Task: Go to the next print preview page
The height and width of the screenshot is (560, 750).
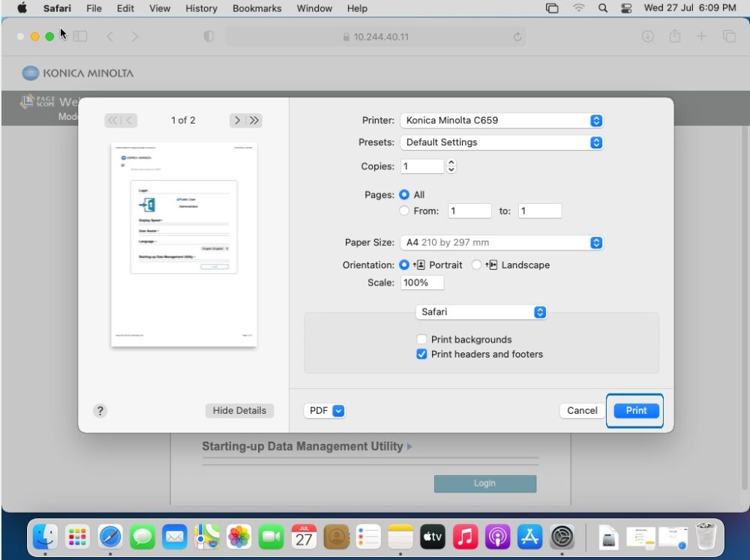Action: pyautogui.click(x=237, y=120)
